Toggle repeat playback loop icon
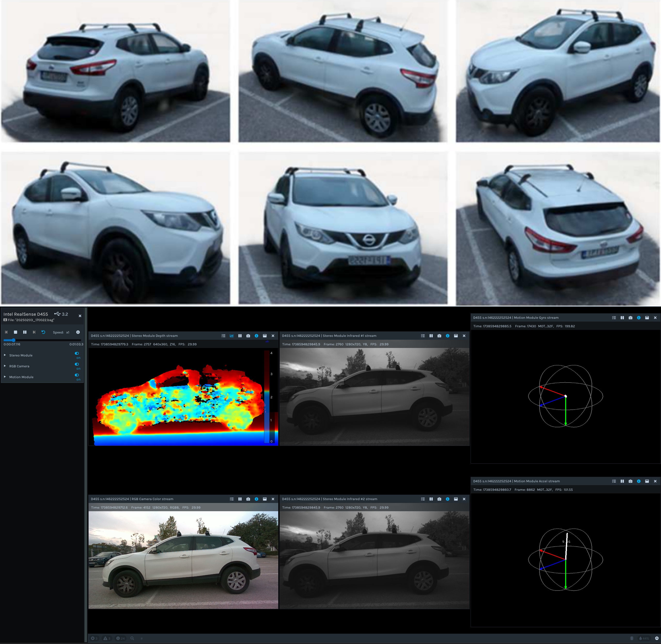Viewport: 661px width, 644px height. pos(43,332)
